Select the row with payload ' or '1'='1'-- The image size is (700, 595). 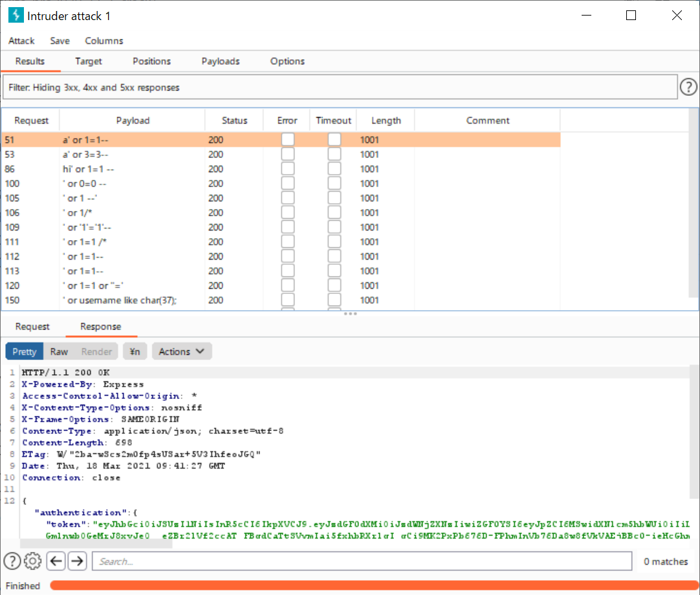[x=281, y=227]
